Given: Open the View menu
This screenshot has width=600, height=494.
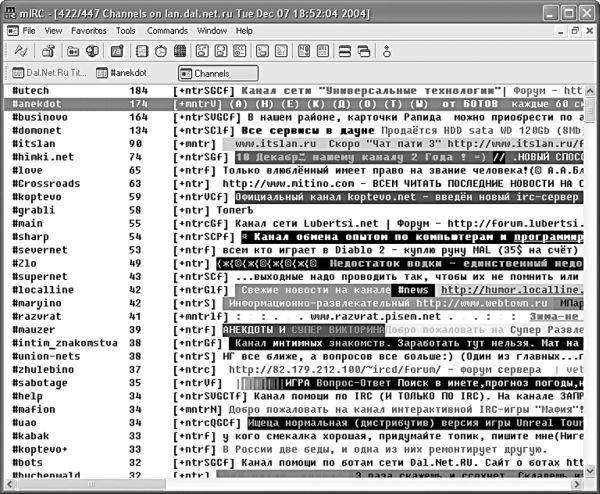Looking at the screenshot, I should 53,31.
